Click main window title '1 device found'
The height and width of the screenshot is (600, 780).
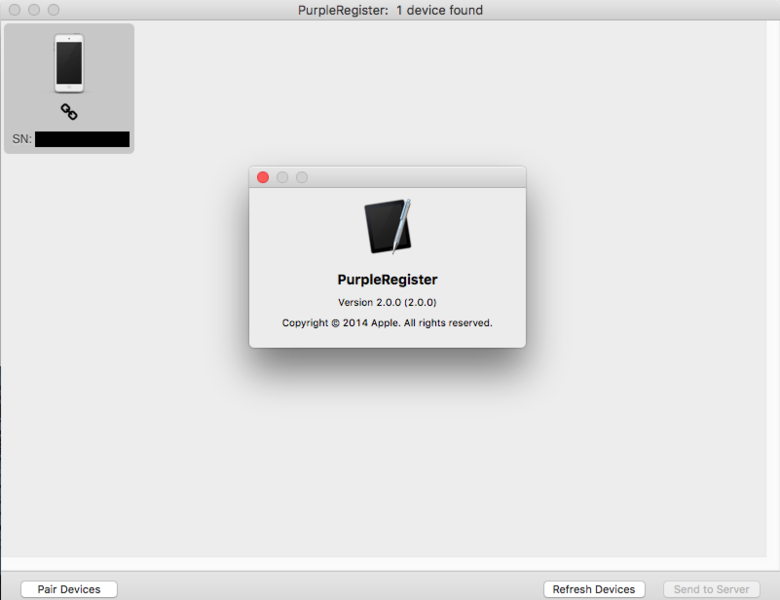[x=439, y=10]
